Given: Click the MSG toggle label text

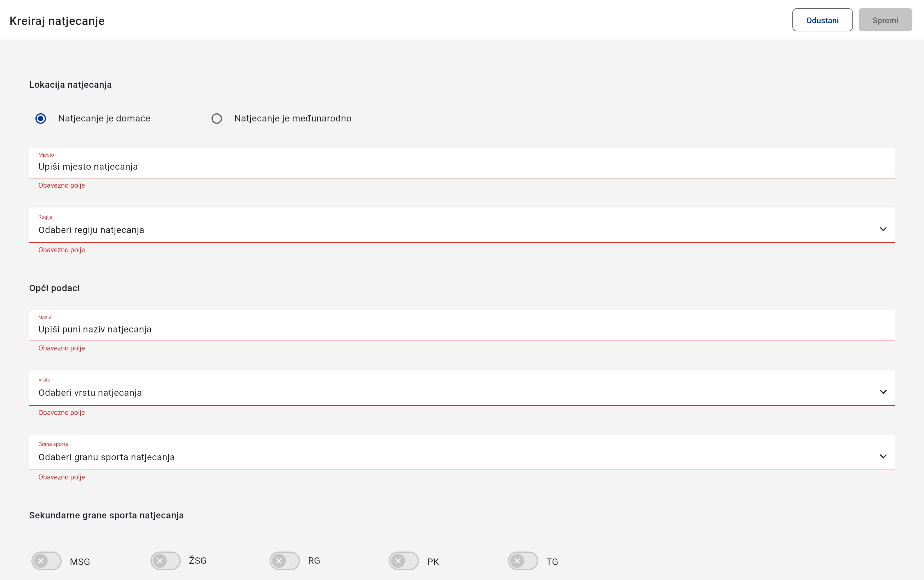Looking at the screenshot, I should point(80,562).
